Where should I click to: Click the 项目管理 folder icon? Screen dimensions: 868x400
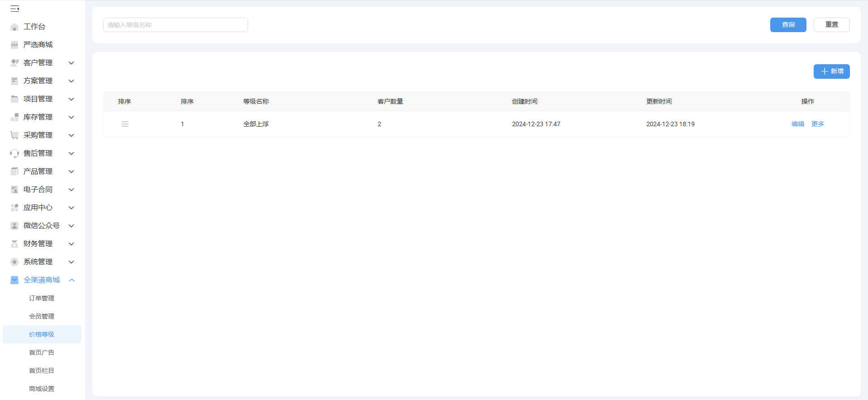pyautogui.click(x=14, y=99)
